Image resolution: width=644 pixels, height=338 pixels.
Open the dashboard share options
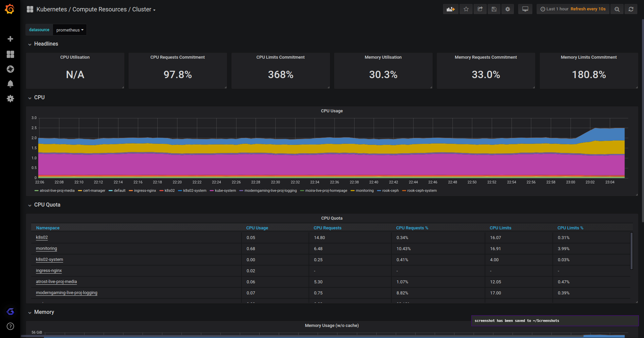(480, 9)
